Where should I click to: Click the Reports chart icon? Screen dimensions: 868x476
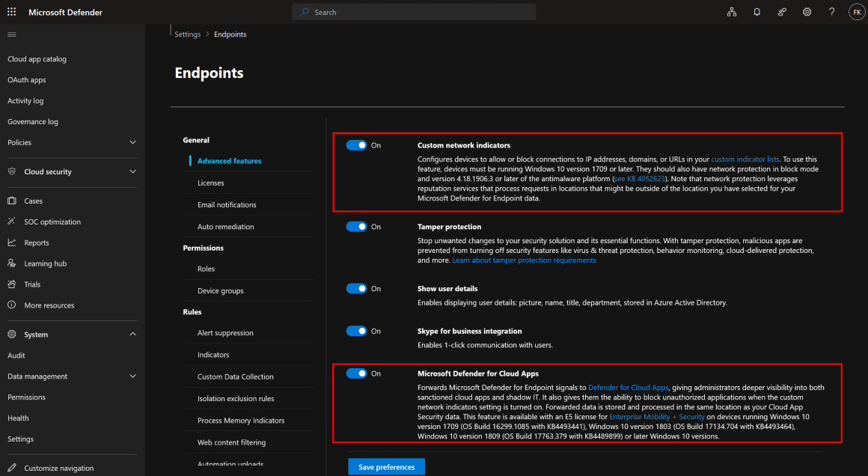(12, 242)
